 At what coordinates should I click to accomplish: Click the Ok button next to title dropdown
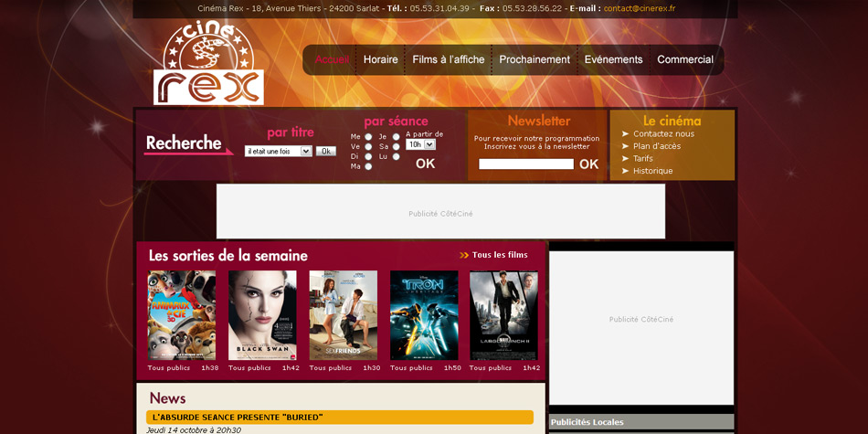pos(325,151)
